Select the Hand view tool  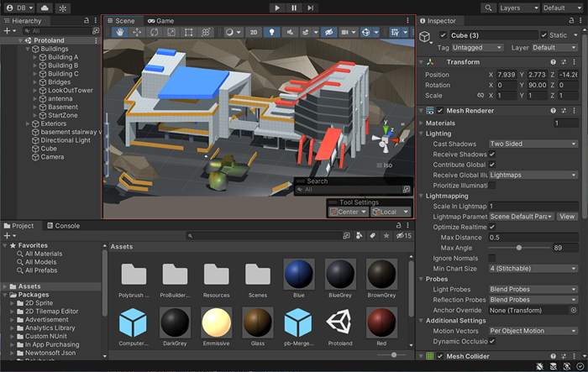tap(120, 33)
